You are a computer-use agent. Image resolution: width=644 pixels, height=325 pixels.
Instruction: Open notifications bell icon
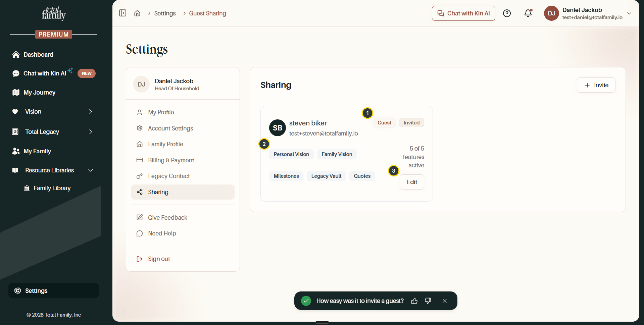coord(528,13)
